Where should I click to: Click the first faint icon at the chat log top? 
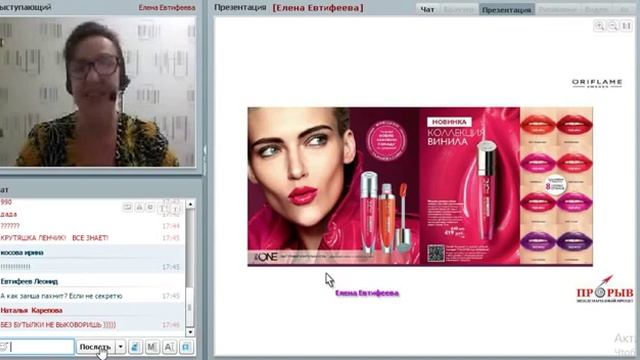pos(127,207)
